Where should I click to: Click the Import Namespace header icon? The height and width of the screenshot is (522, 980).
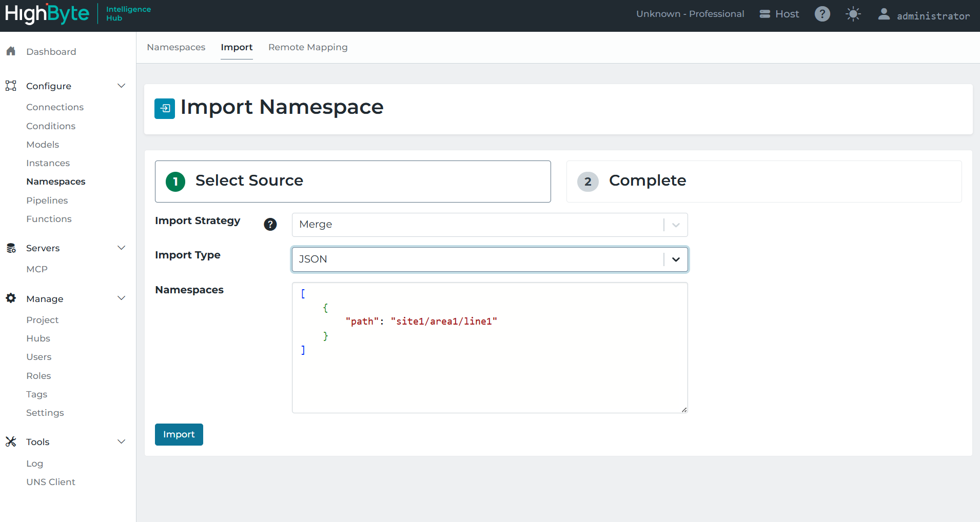(165, 108)
